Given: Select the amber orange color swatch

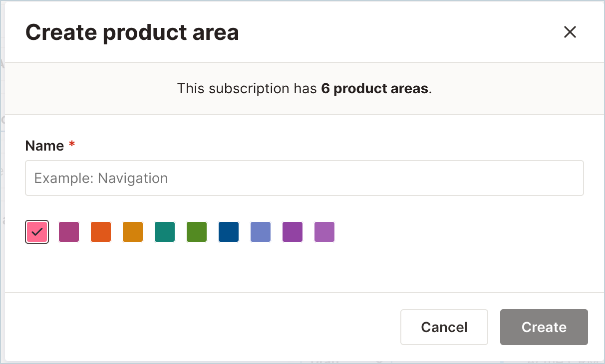Looking at the screenshot, I should [x=133, y=232].
